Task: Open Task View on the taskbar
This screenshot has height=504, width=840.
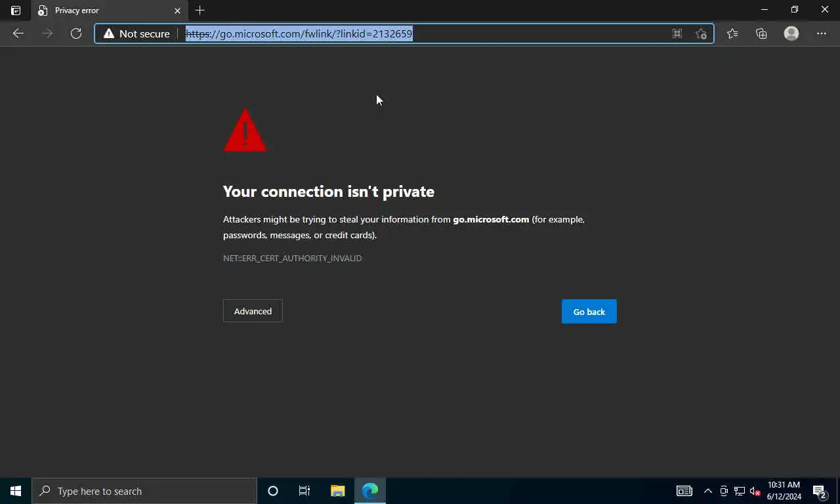Action: tap(304, 491)
